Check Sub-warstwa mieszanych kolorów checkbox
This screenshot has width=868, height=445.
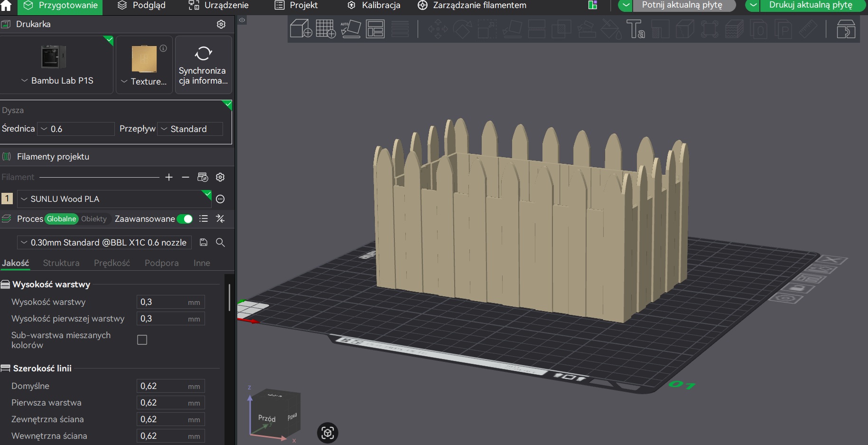(x=142, y=340)
